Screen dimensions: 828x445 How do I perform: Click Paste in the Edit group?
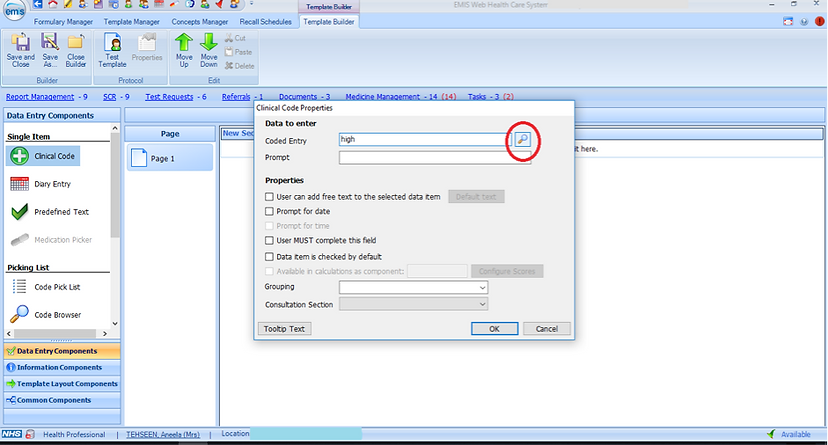tap(239, 52)
